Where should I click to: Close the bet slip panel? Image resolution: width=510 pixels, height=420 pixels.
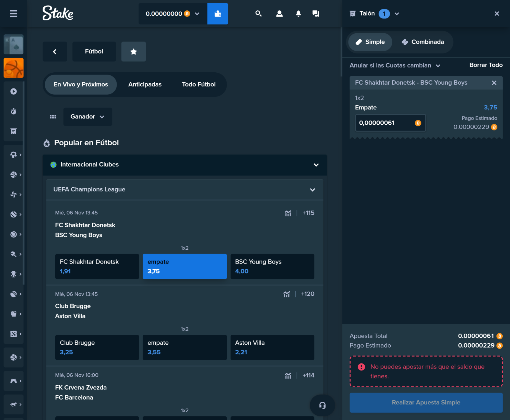tap(496, 14)
